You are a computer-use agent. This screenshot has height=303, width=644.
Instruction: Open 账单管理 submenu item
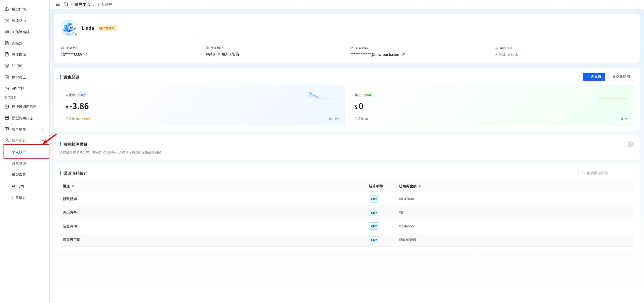(x=19, y=163)
